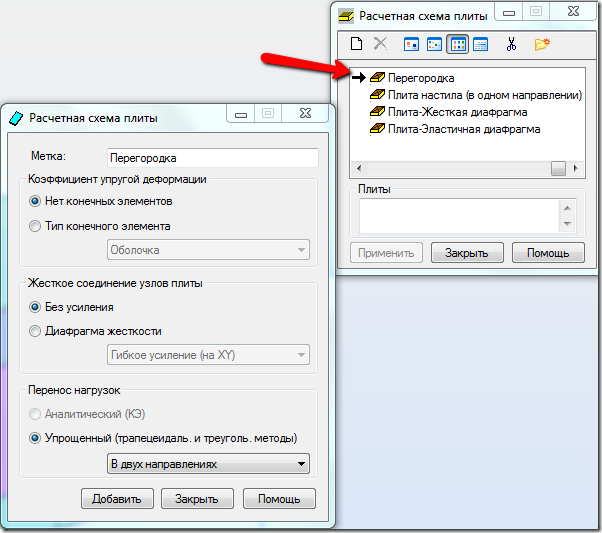Click the Применить button
The height and width of the screenshot is (533, 602).
click(x=386, y=253)
